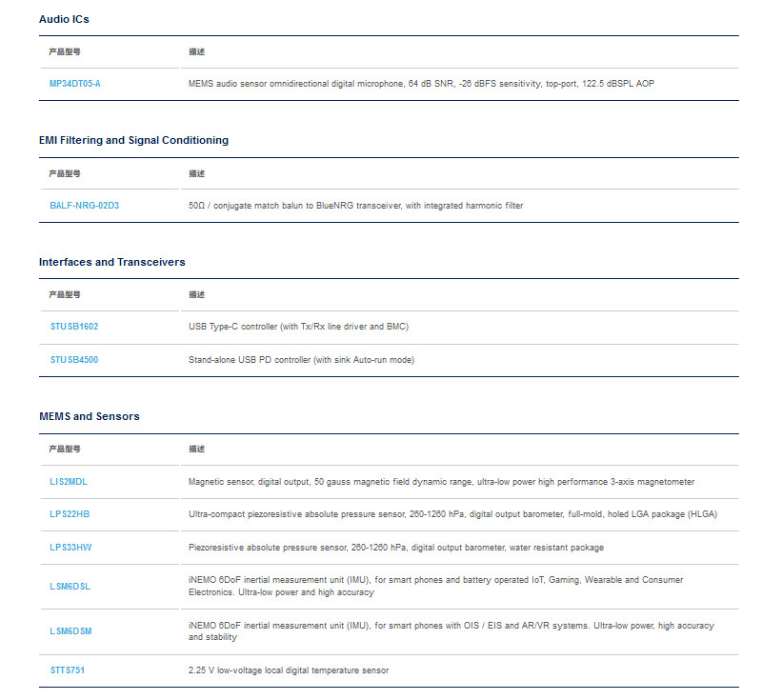Open the STUSB1602 product page
Image resolution: width=762 pixels, height=700 pixels.
coord(74,327)
